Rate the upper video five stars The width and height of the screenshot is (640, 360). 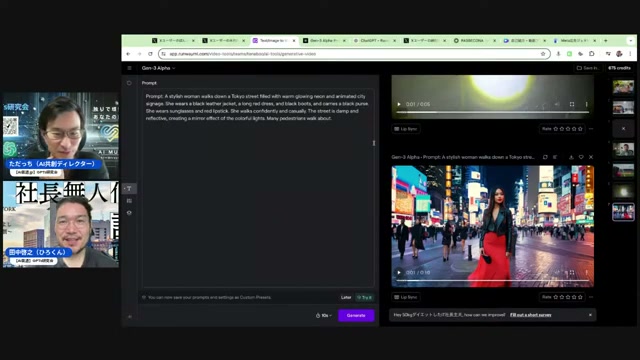[x=580, y=129]
